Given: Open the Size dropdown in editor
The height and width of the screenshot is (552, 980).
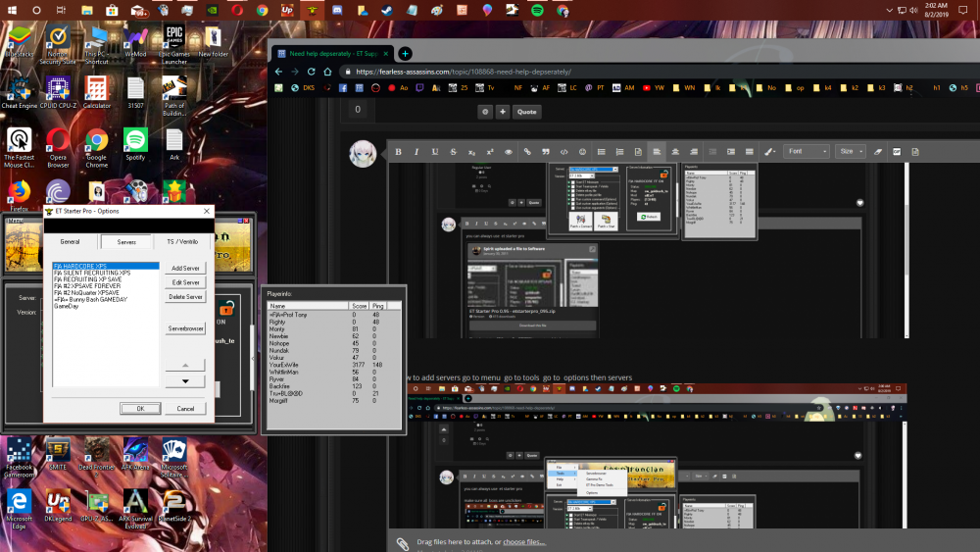Looking at the screenshot, I should (x=851, y=152).
